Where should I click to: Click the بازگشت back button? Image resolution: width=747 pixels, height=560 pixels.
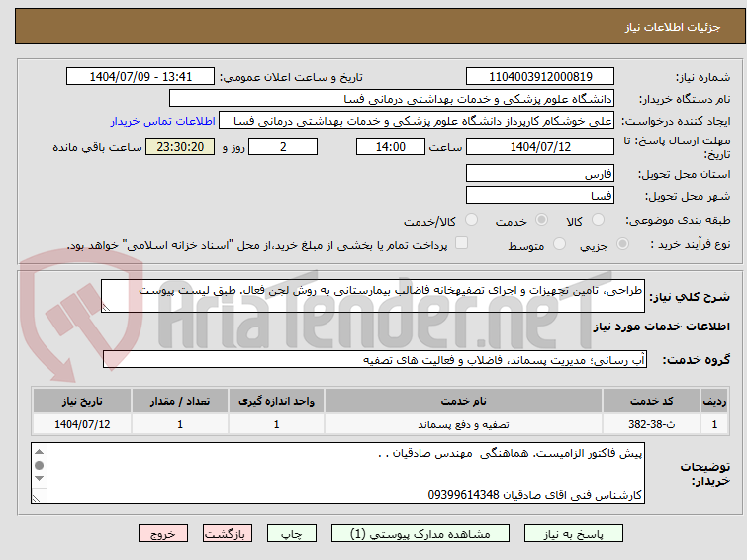(x=228, y=534)
